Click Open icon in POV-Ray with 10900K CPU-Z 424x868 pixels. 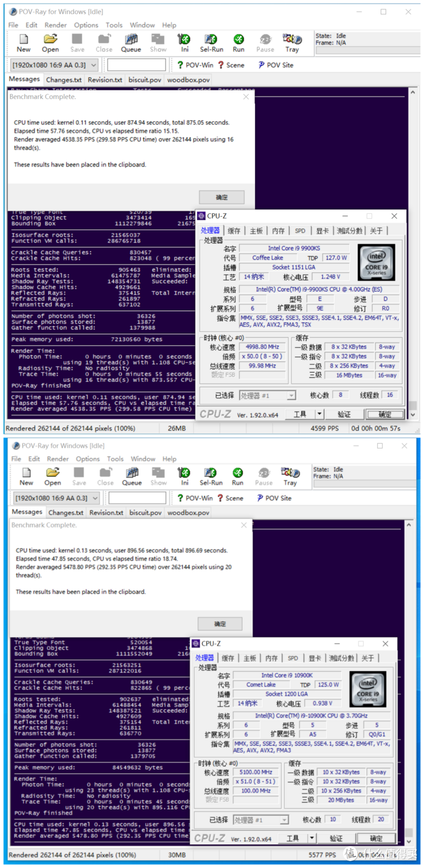(52, 477)
